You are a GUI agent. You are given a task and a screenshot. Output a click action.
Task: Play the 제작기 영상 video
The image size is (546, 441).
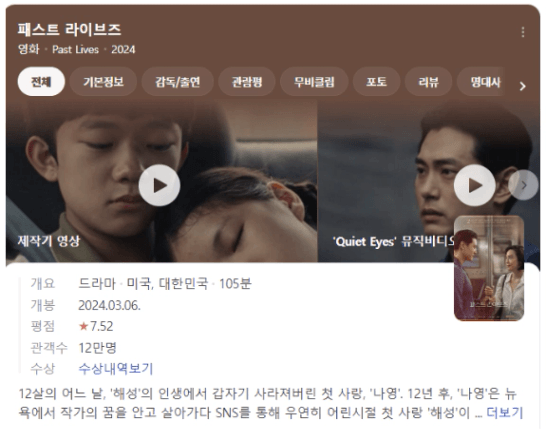click(x=159, y=185)
